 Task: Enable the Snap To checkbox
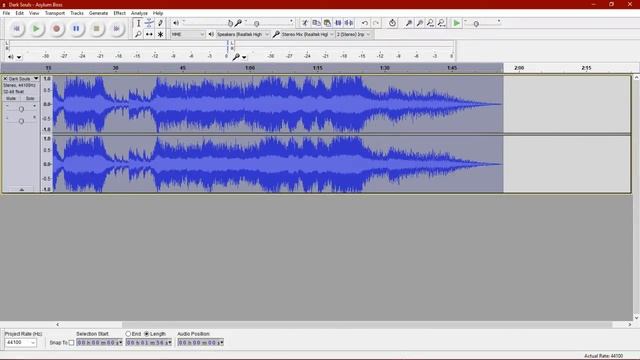coord(71,342)
